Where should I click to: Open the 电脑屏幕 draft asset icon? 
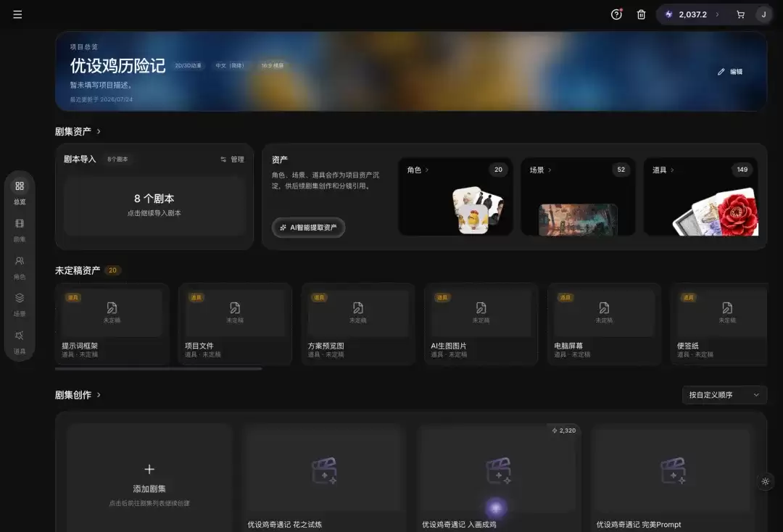click(x=604, y=308)
